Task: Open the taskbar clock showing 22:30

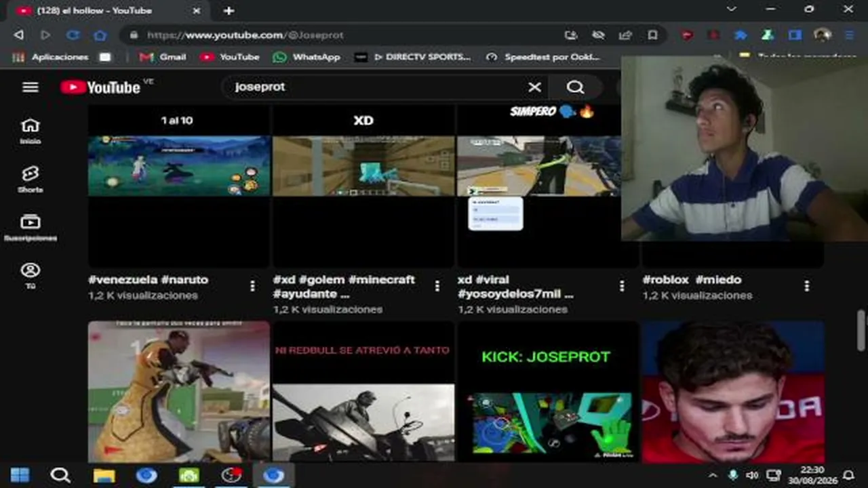Action: tap(812, 475)
